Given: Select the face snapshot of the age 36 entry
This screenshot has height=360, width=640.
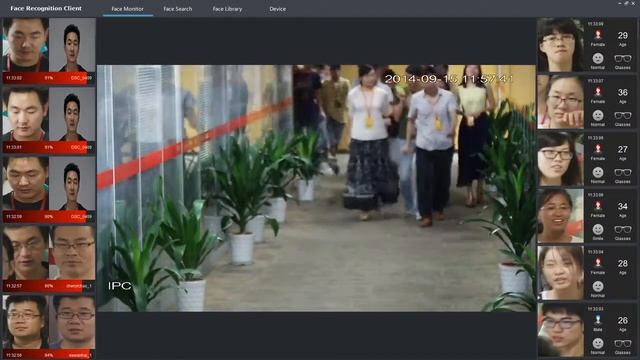Looking at the screenshot, I should 560,102.
